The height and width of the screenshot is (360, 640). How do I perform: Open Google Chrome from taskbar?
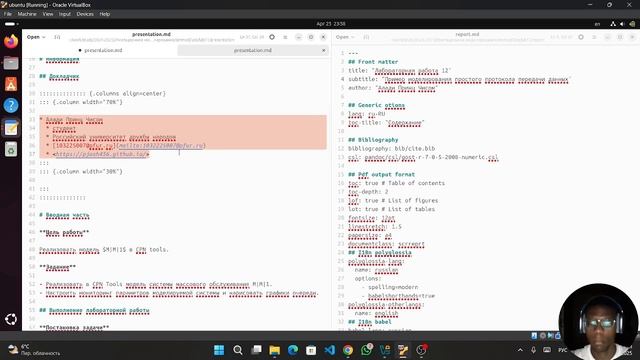(348, 350)
